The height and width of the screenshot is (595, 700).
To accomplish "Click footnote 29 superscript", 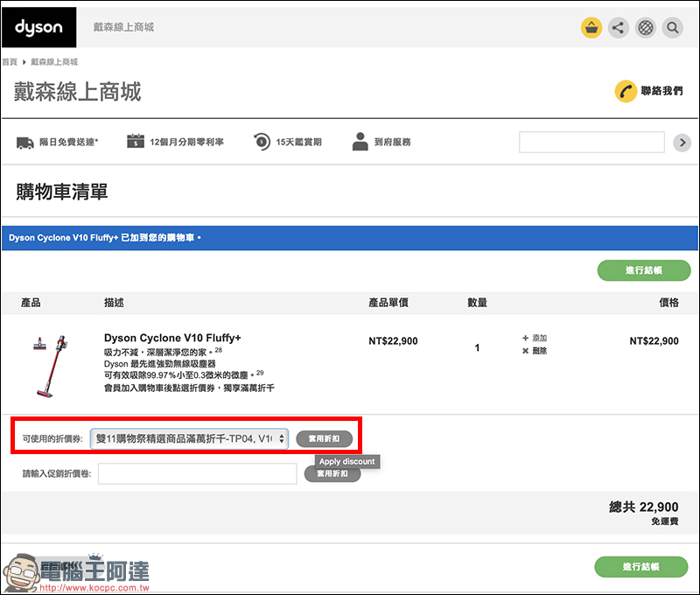I will click(x=260, y=373).
